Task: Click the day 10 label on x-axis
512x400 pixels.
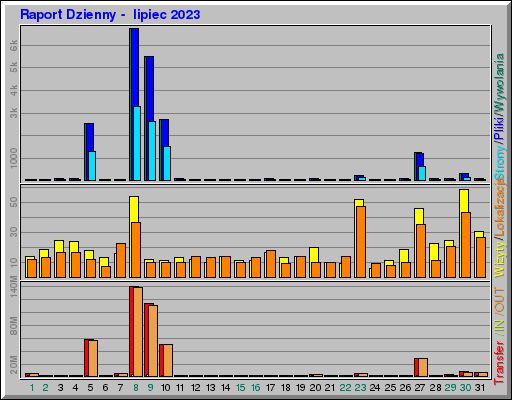Action: [x=165, y=388]
